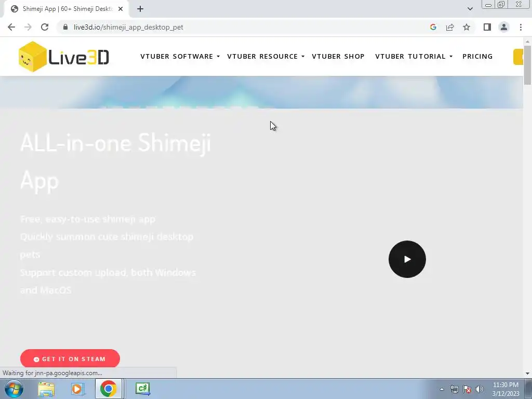Click the 'ALL-in-one Shimeji App' heading
532x399 pixels.
pyautogui.click(x=116, y=162)
